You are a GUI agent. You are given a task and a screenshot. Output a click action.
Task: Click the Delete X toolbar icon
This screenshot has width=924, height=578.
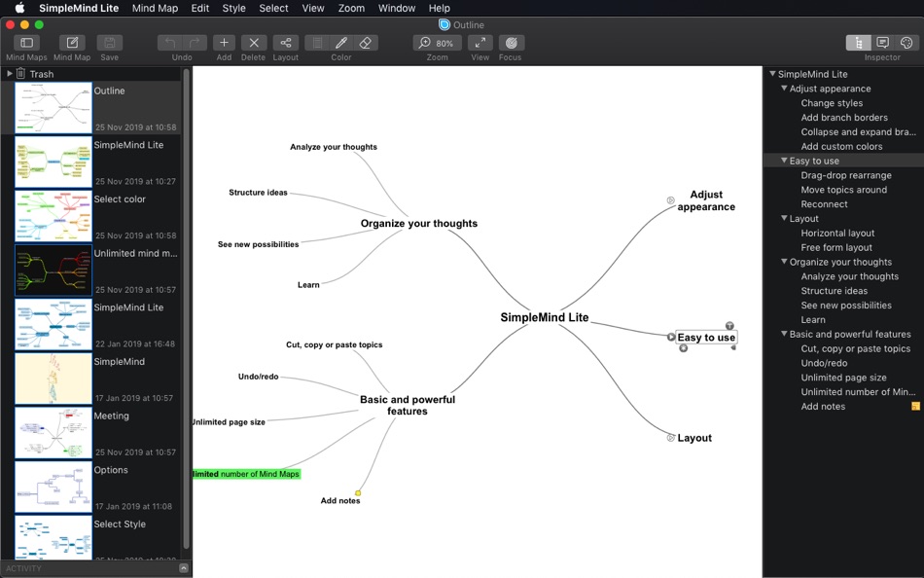tap(254, 43)
